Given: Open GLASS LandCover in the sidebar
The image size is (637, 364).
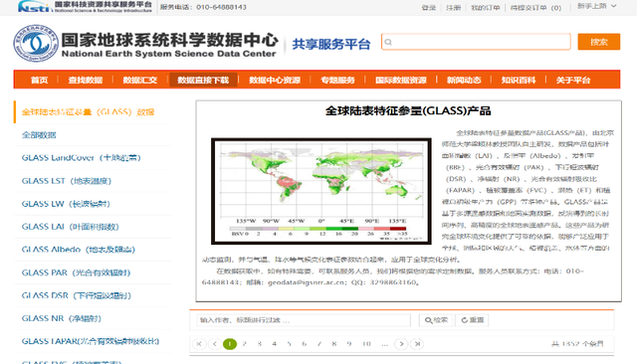Looking at the screenshot, I should pyautogui.click(x=82, y=158).
